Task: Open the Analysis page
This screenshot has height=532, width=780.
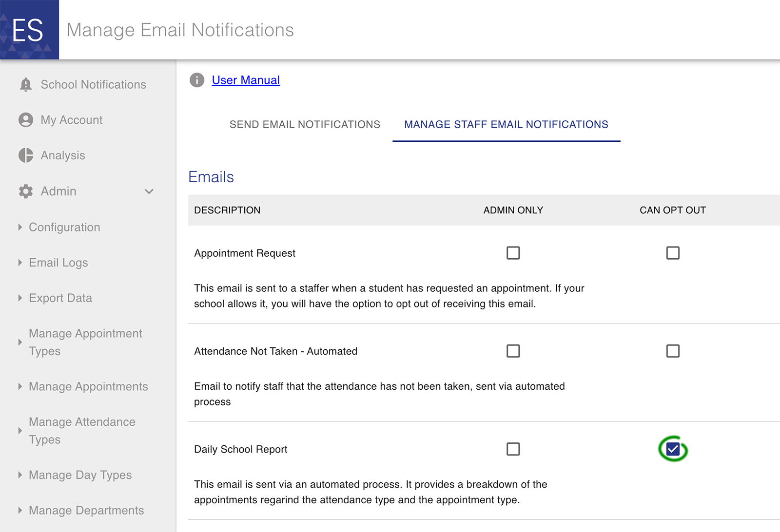Action: coord(63,155)
